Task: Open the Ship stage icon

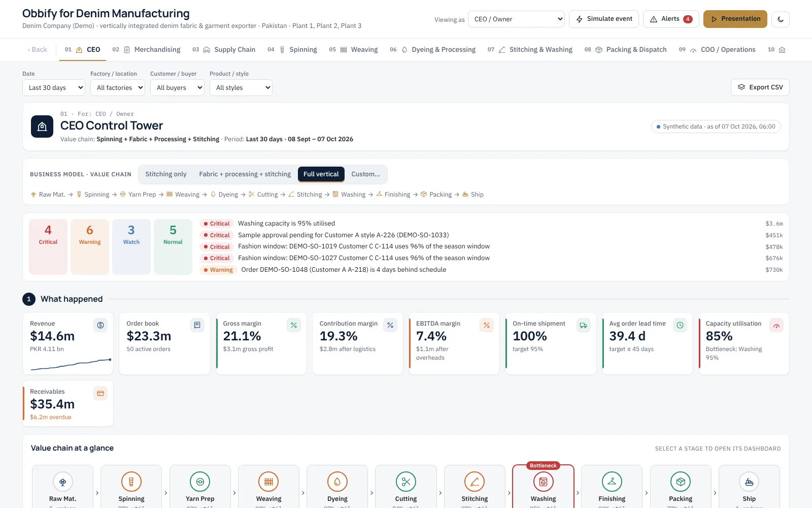Action: click(749, 482)
